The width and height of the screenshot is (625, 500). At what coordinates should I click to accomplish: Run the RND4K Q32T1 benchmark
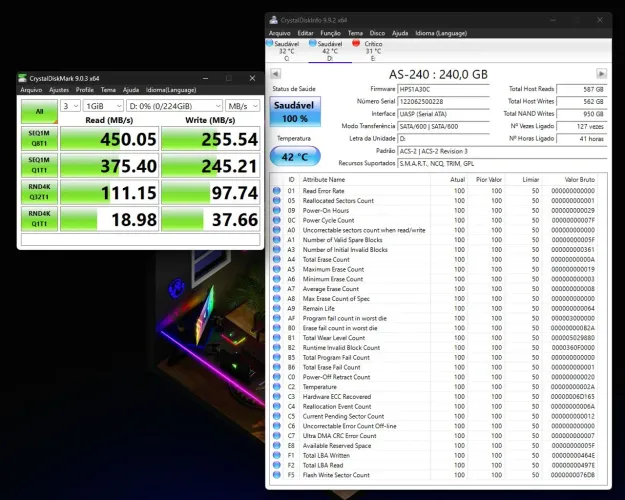pos(39,192)
